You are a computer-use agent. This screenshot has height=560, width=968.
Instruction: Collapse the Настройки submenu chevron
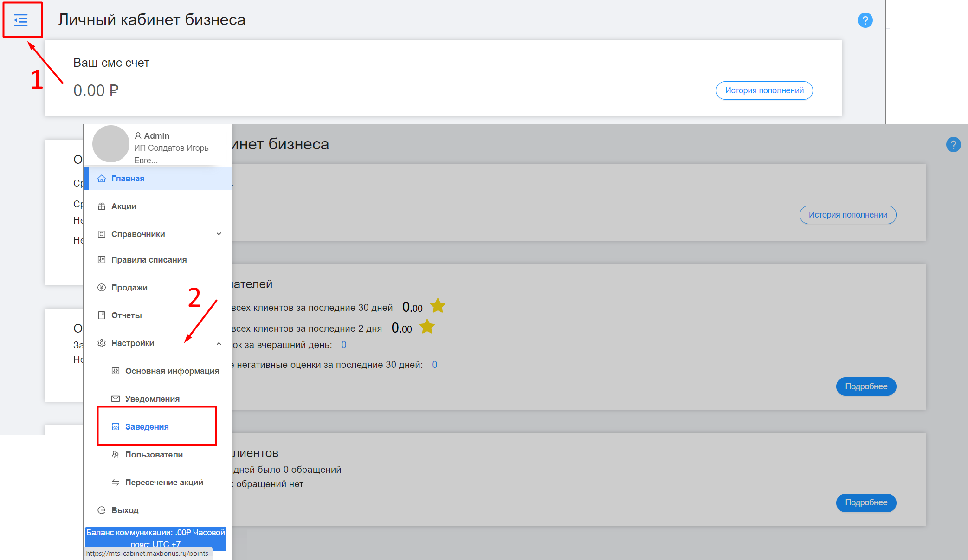pyautogui.click(x=219, y=343)
